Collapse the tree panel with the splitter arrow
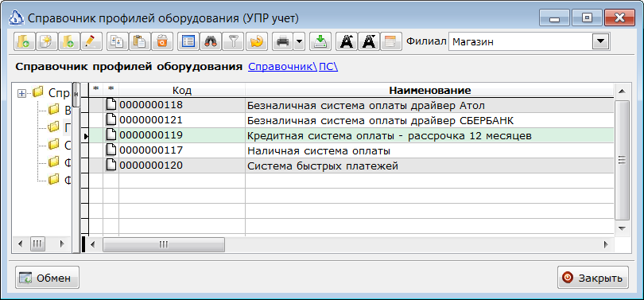Image resolution: width=644 pixels, height=300 pixels. (x=76, y=94)
